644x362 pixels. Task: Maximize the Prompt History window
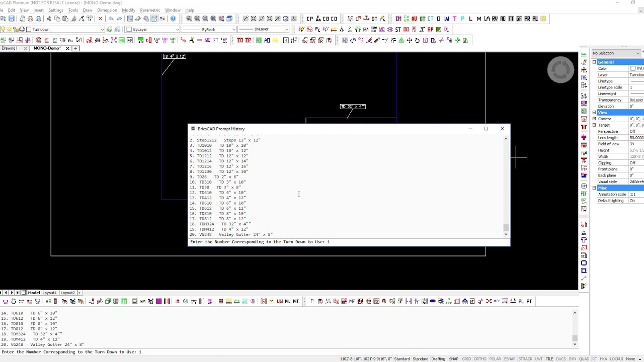pyautogui.click(x=486, y=129)
